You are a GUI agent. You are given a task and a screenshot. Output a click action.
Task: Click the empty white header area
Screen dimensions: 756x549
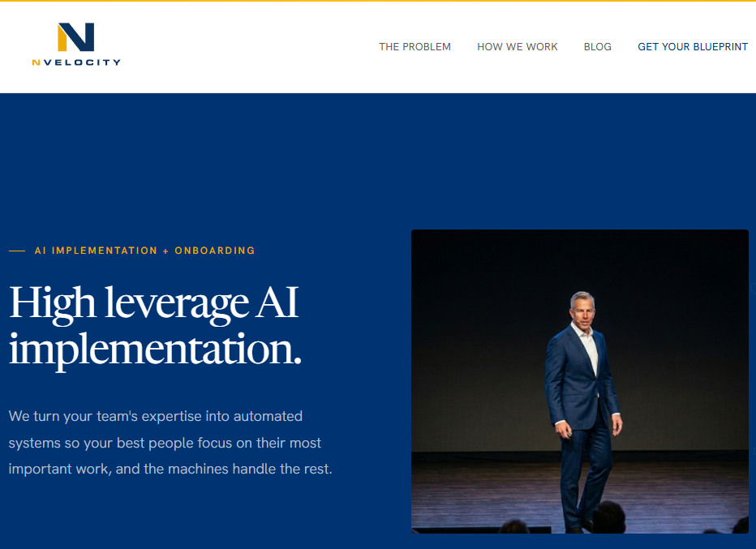[x=243, y=47]
